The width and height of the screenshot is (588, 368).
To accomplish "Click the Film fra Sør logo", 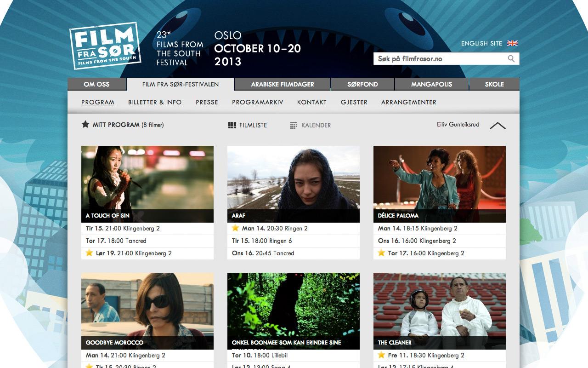I will pyautogui.click(x=105, y=46).
